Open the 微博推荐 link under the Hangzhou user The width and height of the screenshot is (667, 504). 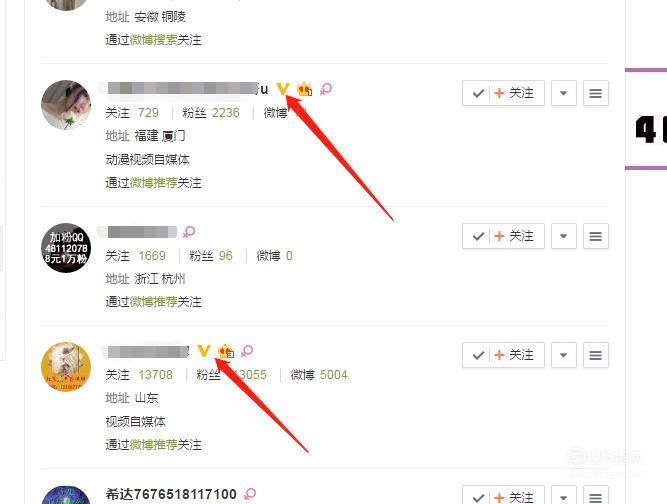coord(153,302)
